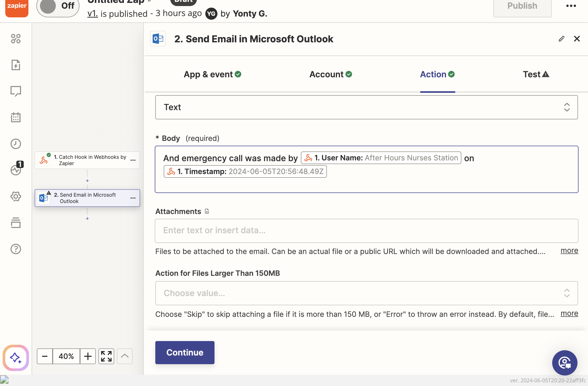The image size is (588, 386).
Task: Open the support chat bubble icon
Action: click(x=565, y=363)
